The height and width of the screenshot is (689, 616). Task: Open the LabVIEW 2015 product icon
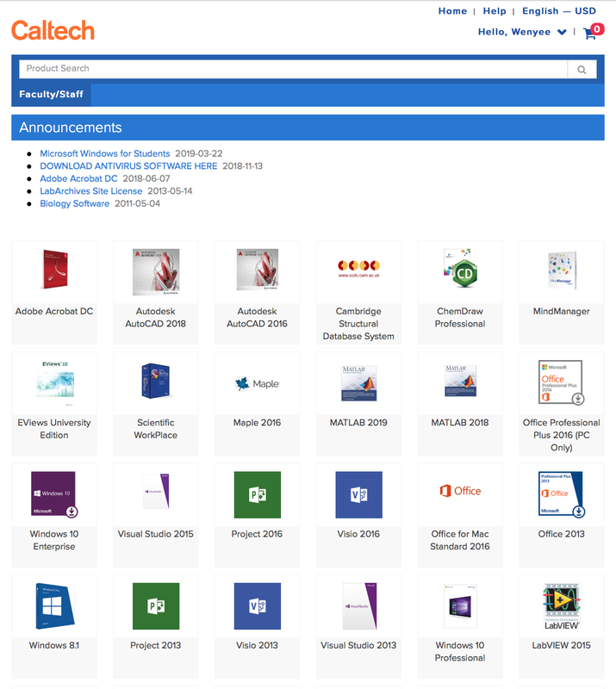(x=561, y=605)
